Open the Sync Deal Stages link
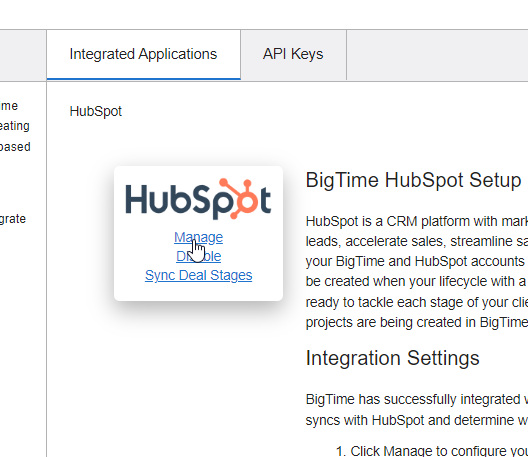The width and height of the screenshot is (528, 457). [198, 275]
